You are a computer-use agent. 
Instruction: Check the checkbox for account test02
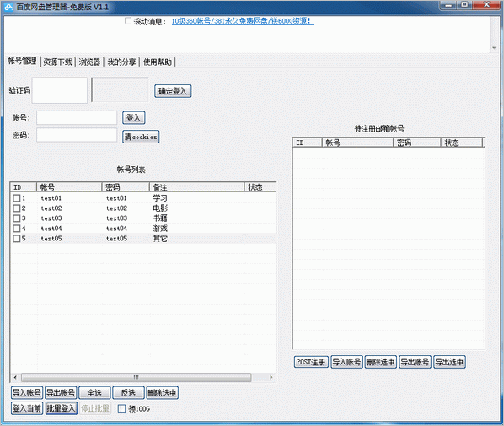coord(16,208)
